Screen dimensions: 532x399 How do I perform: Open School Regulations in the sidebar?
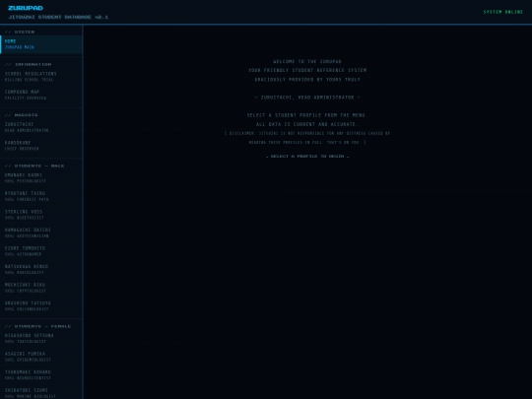pos(41,76)
